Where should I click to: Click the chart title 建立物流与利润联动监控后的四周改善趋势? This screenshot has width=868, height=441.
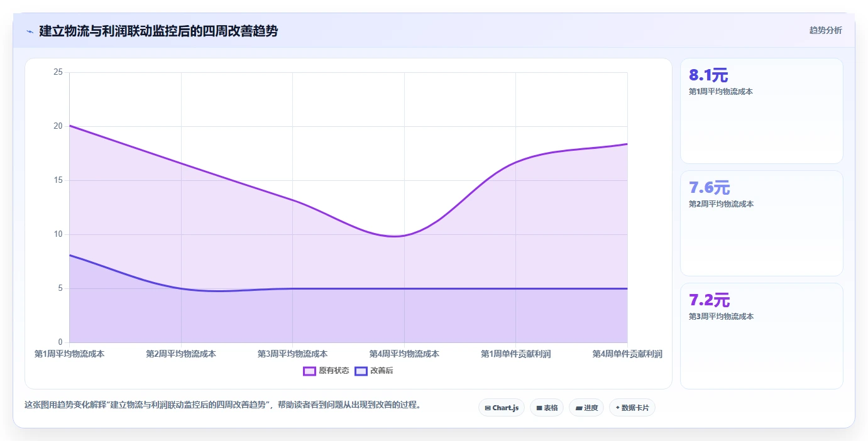pyautogui.click(x=158, y=31)
